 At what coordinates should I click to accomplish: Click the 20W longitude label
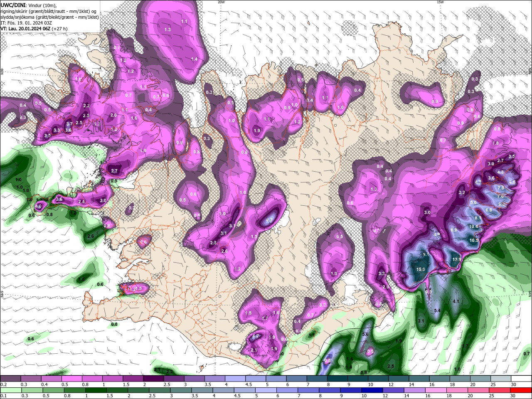coord(221,2)
